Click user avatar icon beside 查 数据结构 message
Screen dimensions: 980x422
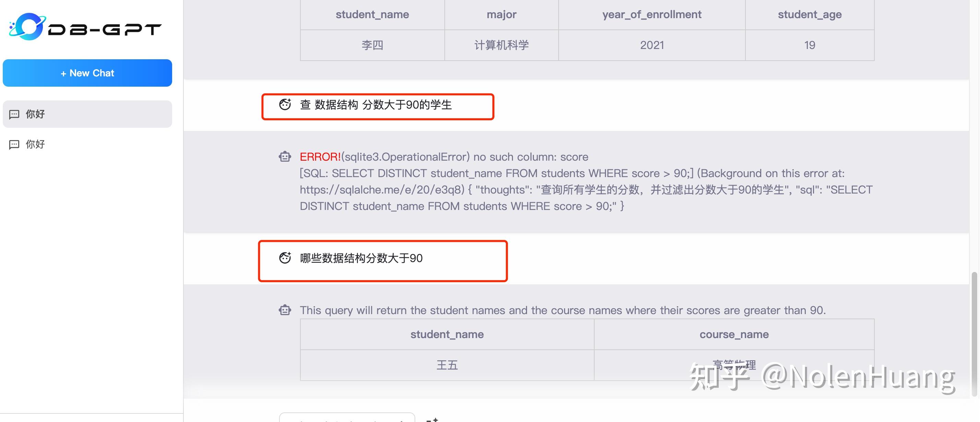[285, 104]
